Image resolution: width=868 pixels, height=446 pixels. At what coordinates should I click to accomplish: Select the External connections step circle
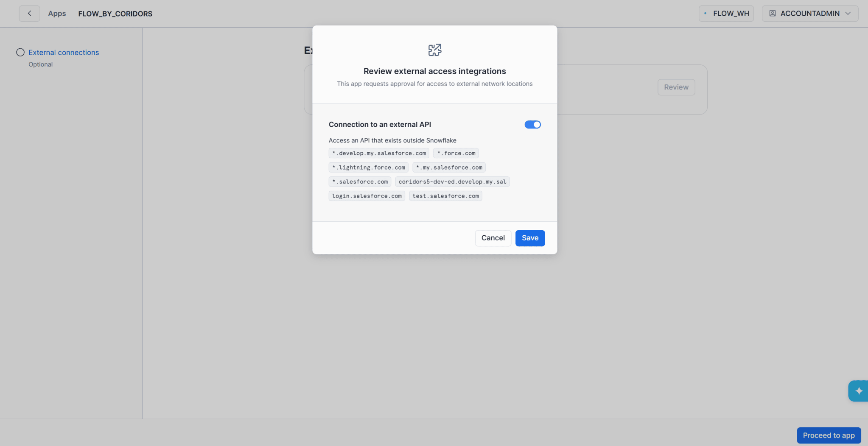(x=20, y=53)
